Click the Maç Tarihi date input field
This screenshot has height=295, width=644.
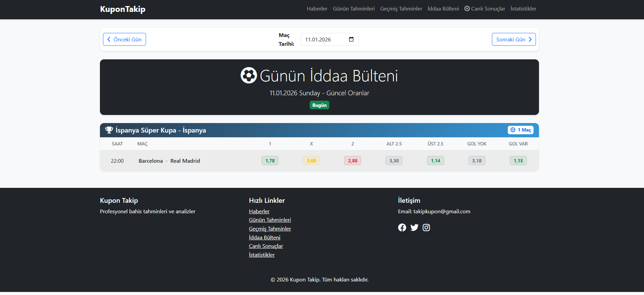click(x=330, y=39)
